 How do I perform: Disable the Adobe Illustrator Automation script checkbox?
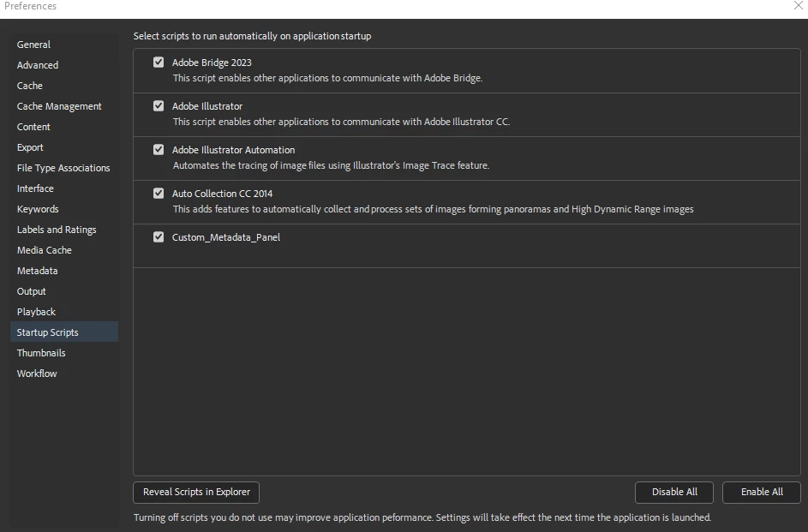pyautogui.click(x=159, y=150)
